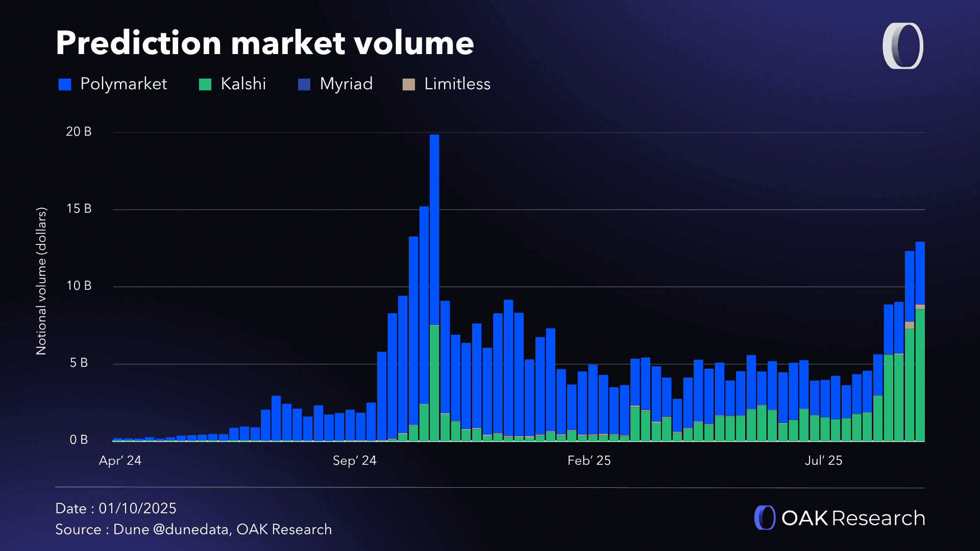Click the ring logo in top right corner

903,47
